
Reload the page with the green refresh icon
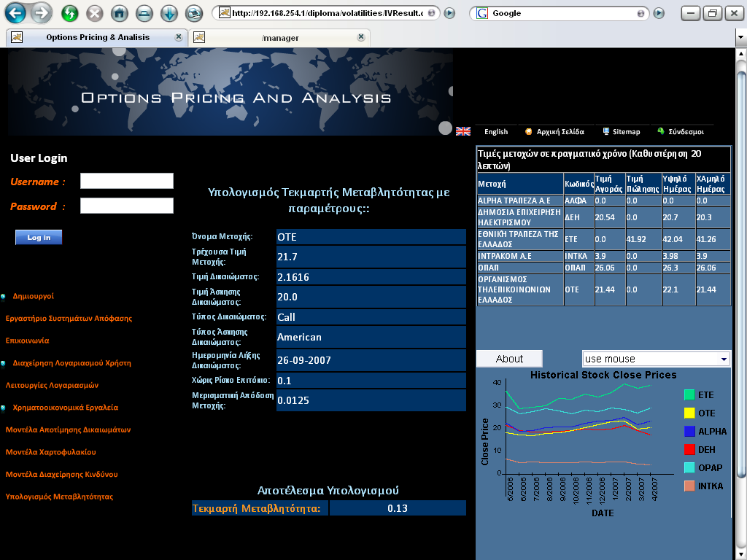[x=69, y=13]
